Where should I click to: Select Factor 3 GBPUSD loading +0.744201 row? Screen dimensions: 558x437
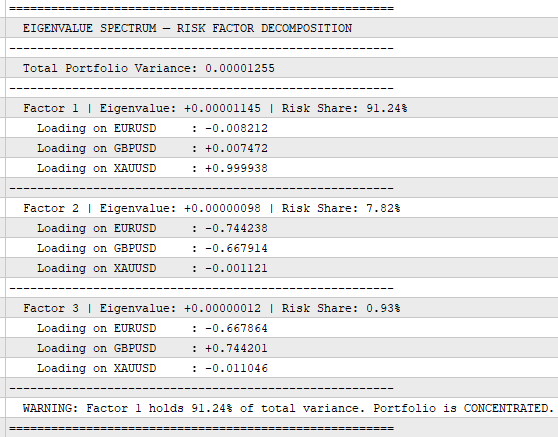coord(282,348)
